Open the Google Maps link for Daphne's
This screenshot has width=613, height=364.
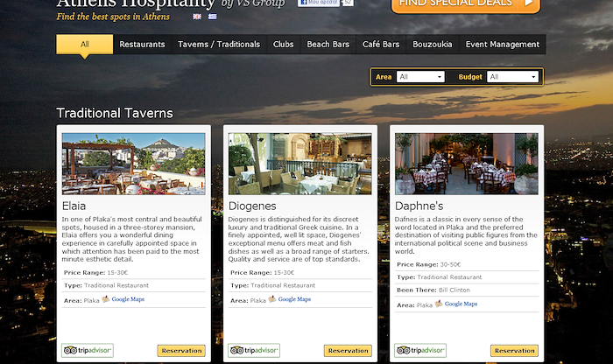(461, 304)
